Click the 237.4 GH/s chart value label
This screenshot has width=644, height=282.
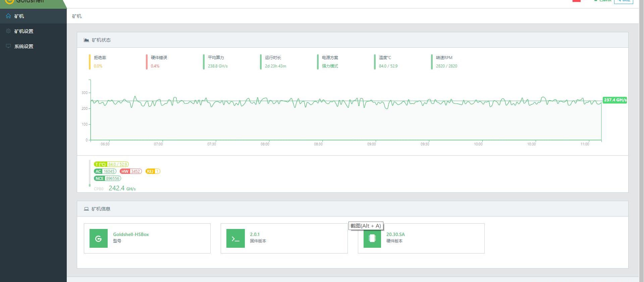(x=614, y=100)
